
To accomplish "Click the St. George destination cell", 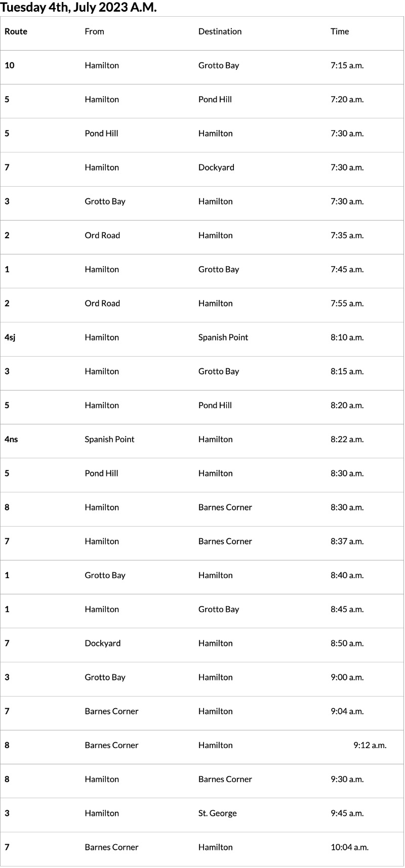I will pyautogui.click(x=217, y=813).
